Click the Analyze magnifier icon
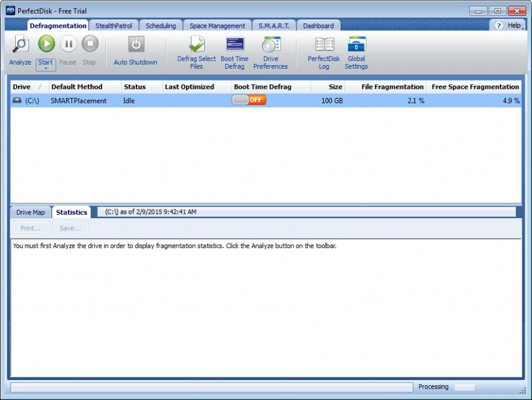This screenshot has height=400, width=532. click(20, 44)
